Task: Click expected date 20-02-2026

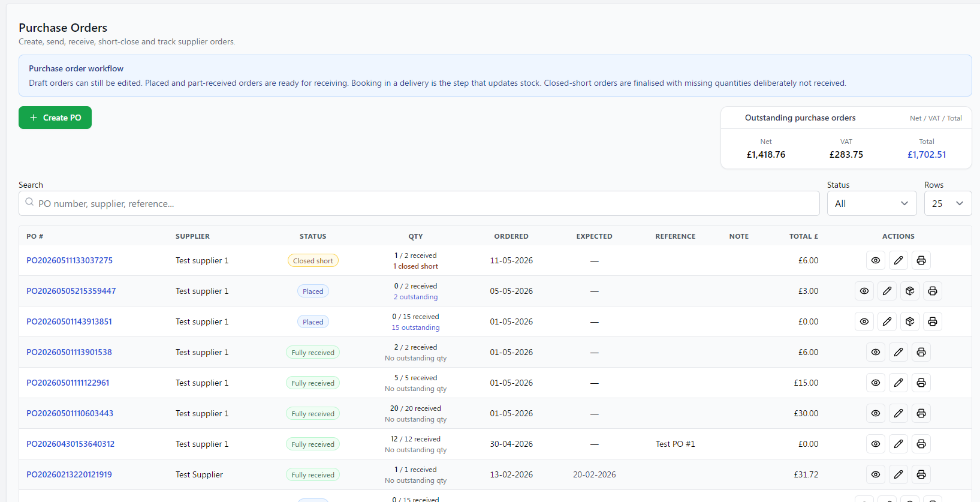Action: (595, 474)
